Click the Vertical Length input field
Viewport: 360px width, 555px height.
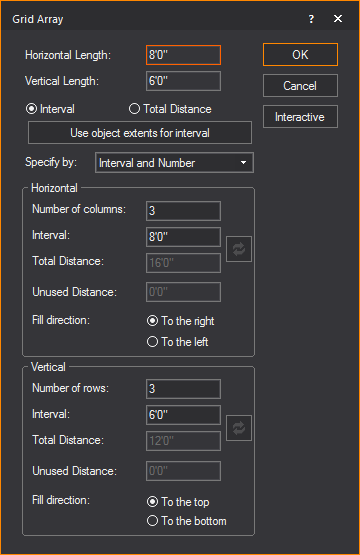pos(183,81)
